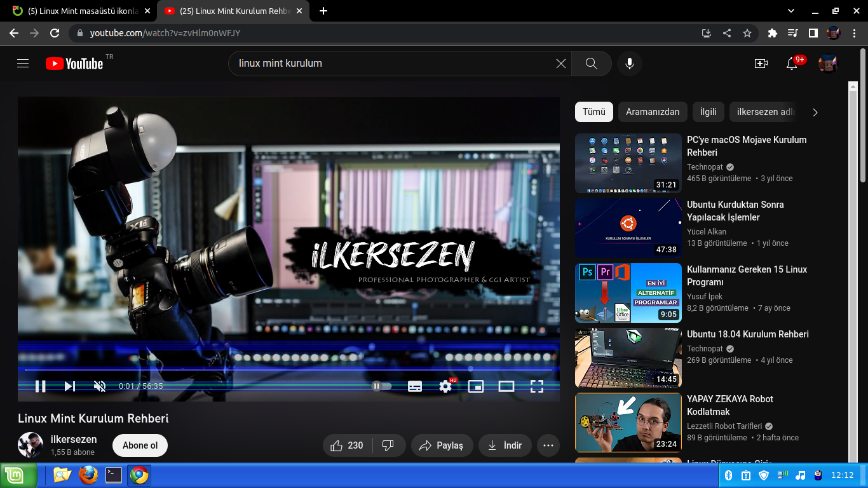Open the Kullanmanız Gereken 15 Linux Programı title
868x488 pixels.
747,276
